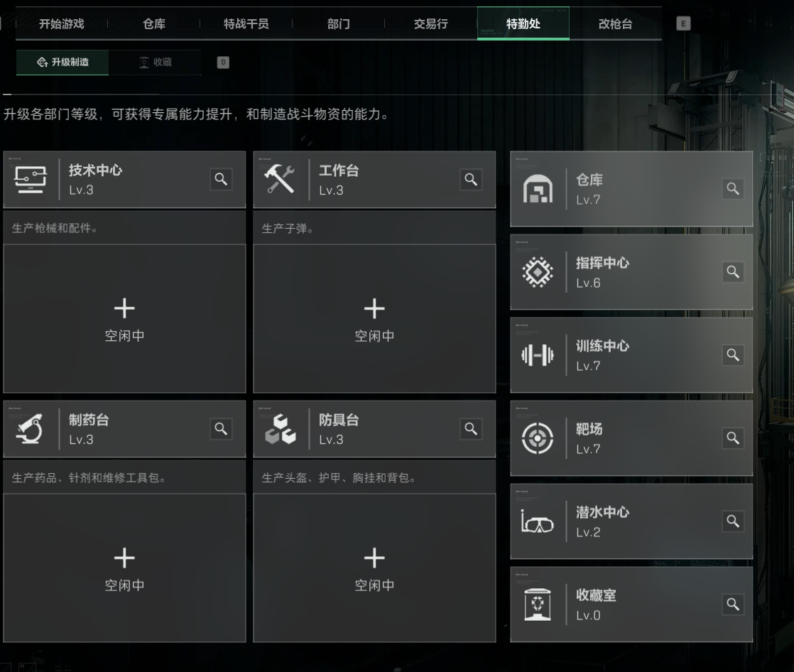
Task: Click the magnifier icon on 技术中心 card
Action: tap(221, 180)
